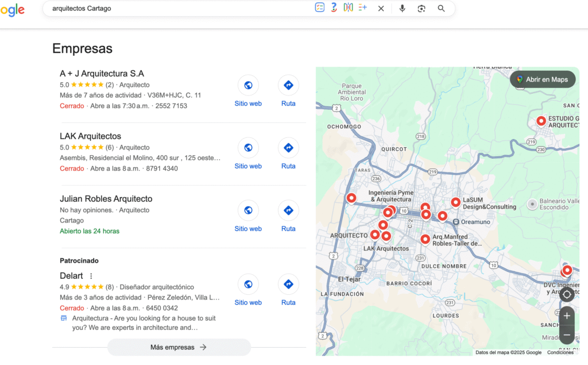Image resolution: width=588 pixels, height=365 pixels.
Task: Open A + J Arquitectura S.A listing
Action: tap(102, 74)
